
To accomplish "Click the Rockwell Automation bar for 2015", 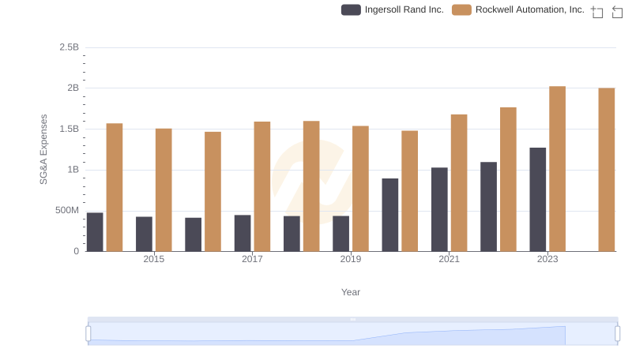I will point(164,190).
